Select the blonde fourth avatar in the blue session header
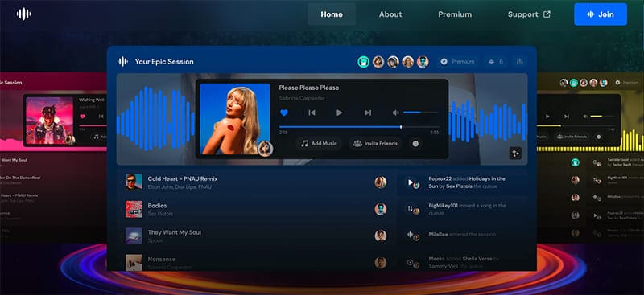 point(408,62)
